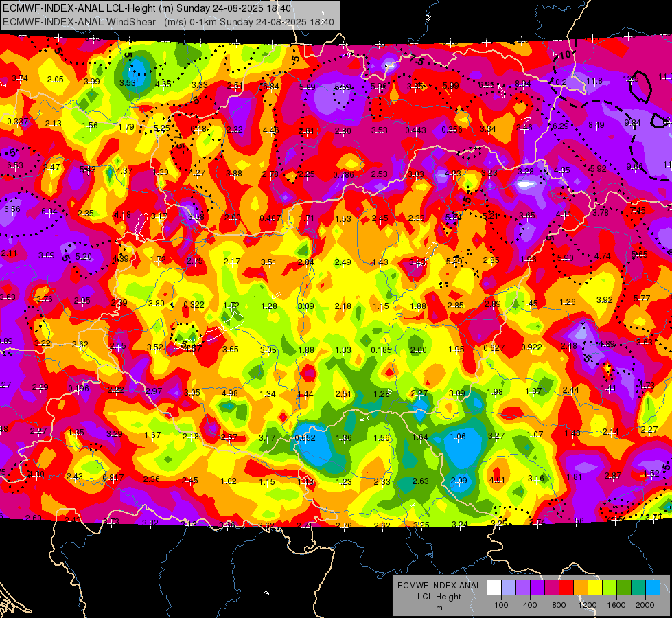Click the wind shear value 4.98
This screenshot has width=672, height=618.
pos(230,393)
